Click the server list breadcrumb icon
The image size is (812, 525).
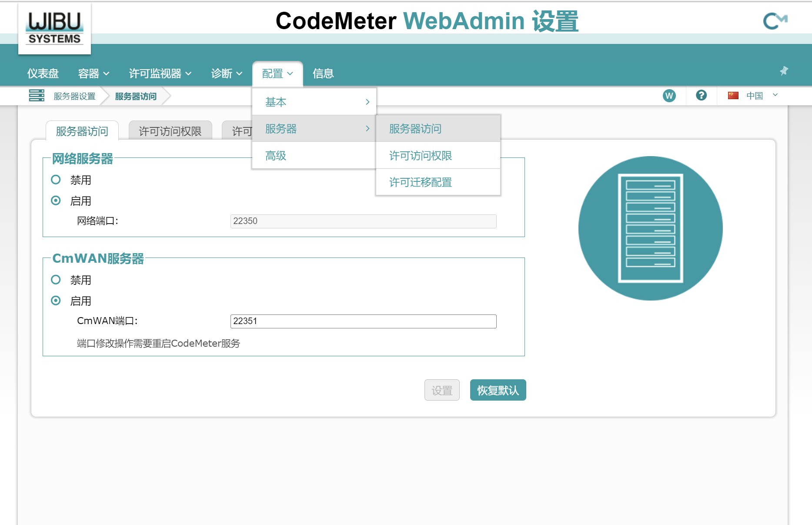click(x=37, y=96)
